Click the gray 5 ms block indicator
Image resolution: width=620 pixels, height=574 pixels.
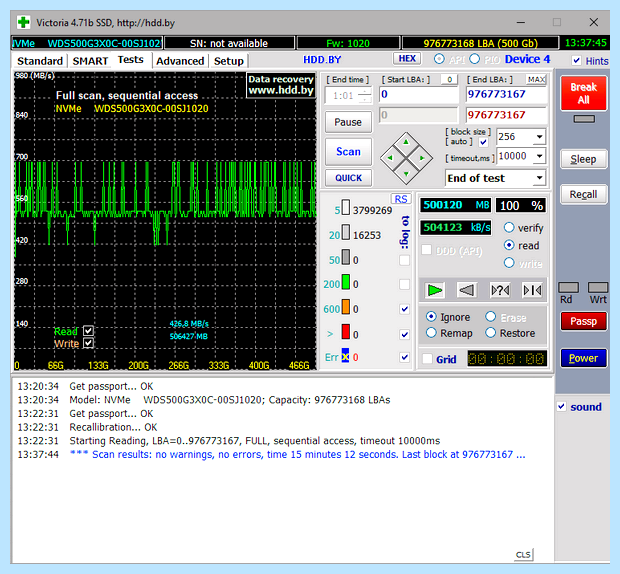346,207
